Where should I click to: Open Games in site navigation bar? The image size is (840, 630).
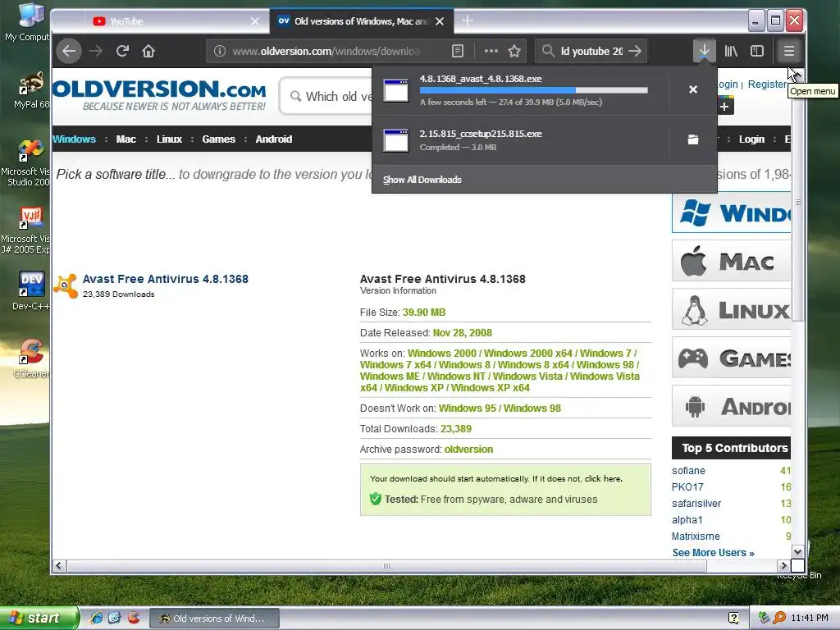[218, 139]
